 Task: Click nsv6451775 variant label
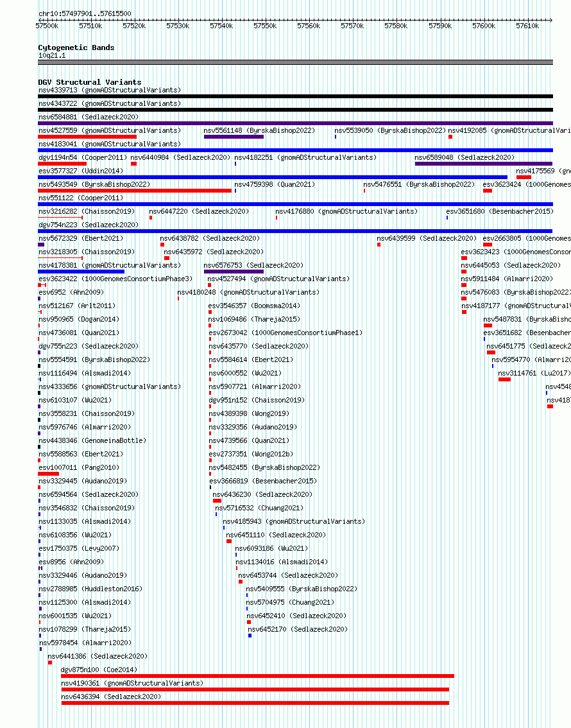pos(528,346)
